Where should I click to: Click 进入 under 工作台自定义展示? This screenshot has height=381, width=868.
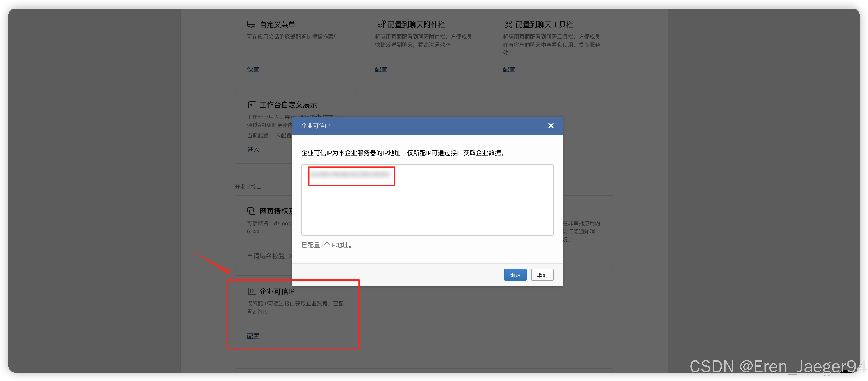[x=253, y=149]
